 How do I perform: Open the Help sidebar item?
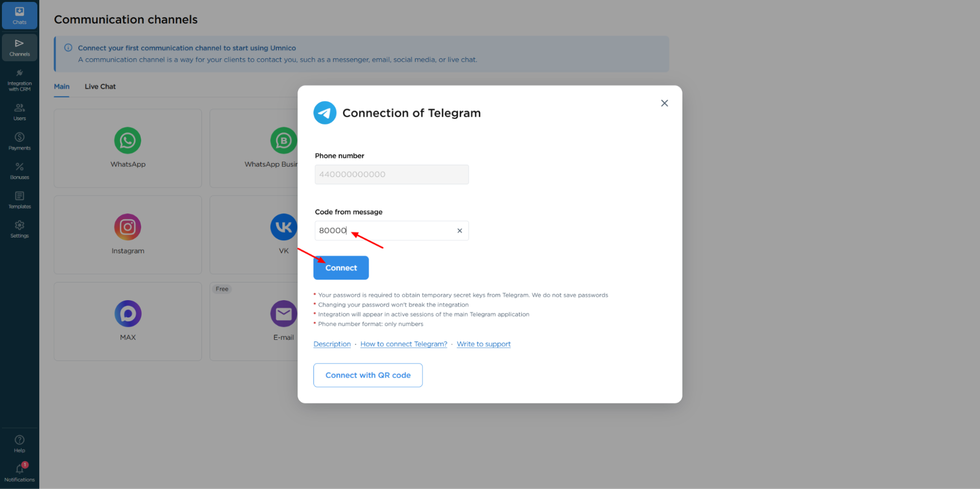[x=20, y=444]
